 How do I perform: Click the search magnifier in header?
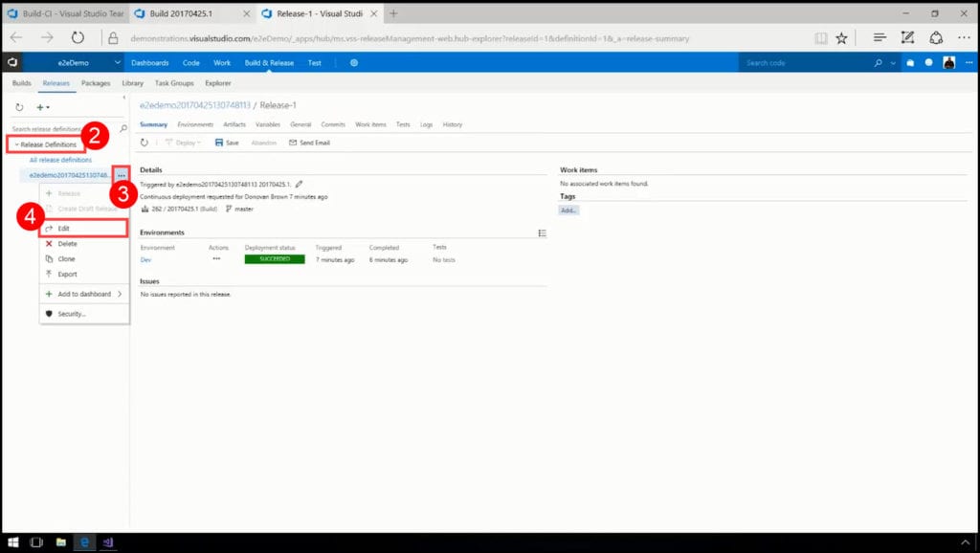coord(879,63)
